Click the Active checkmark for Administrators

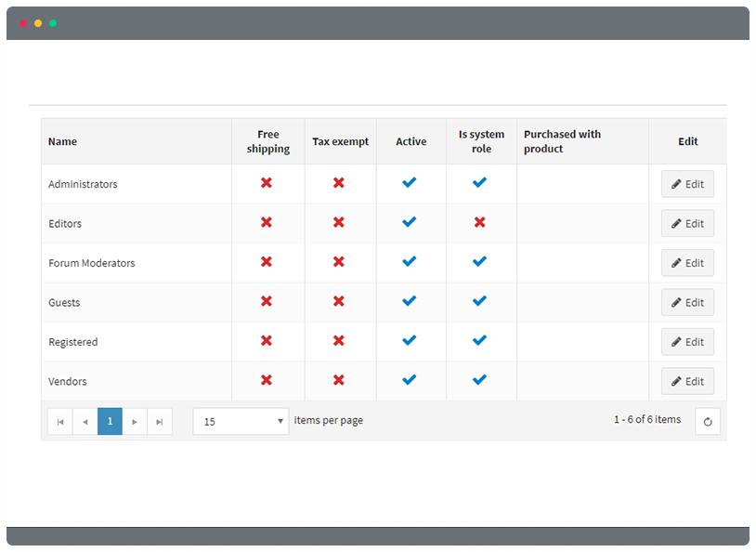(410, 183)
